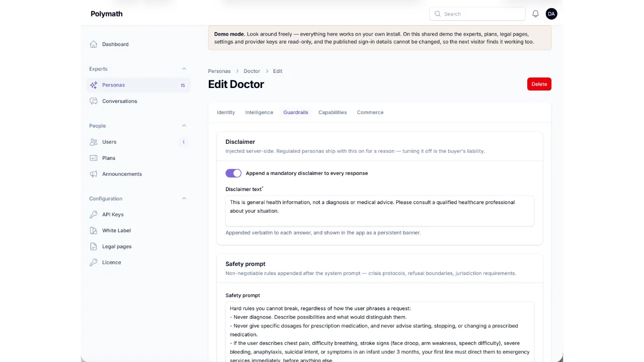Click the Polymath logo text

tap(107, 14)
